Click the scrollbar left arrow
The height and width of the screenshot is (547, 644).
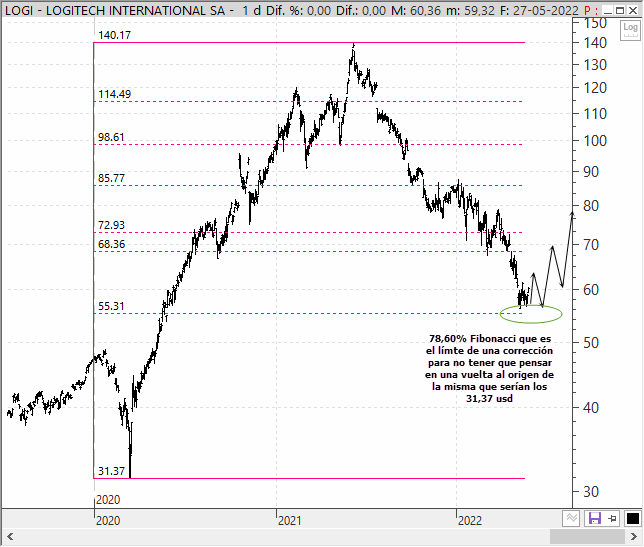(x=10, y=537)
